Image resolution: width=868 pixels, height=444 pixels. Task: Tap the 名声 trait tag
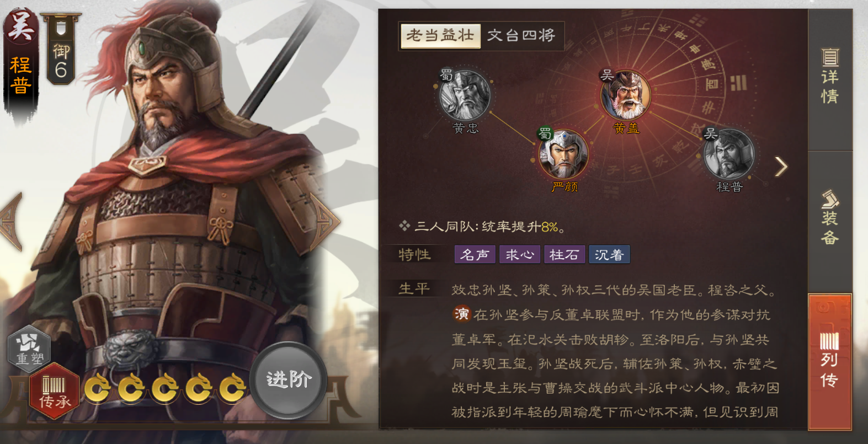(x=475, y=254)
